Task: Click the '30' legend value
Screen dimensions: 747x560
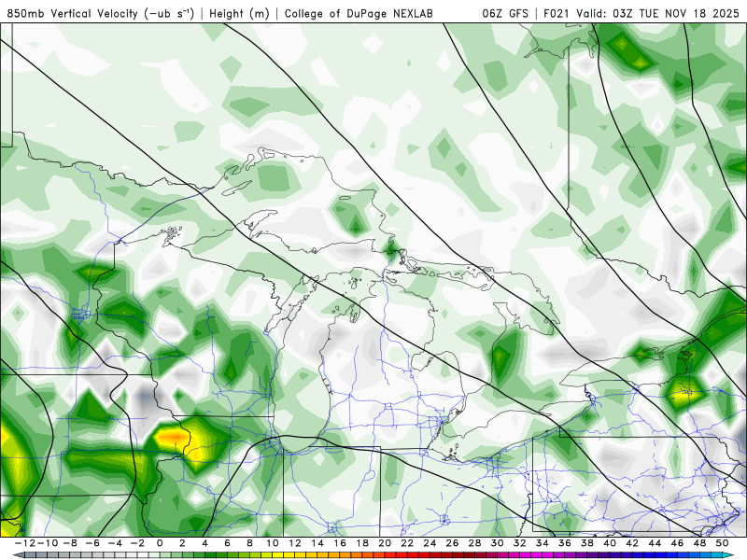Action: click(498, 543)
